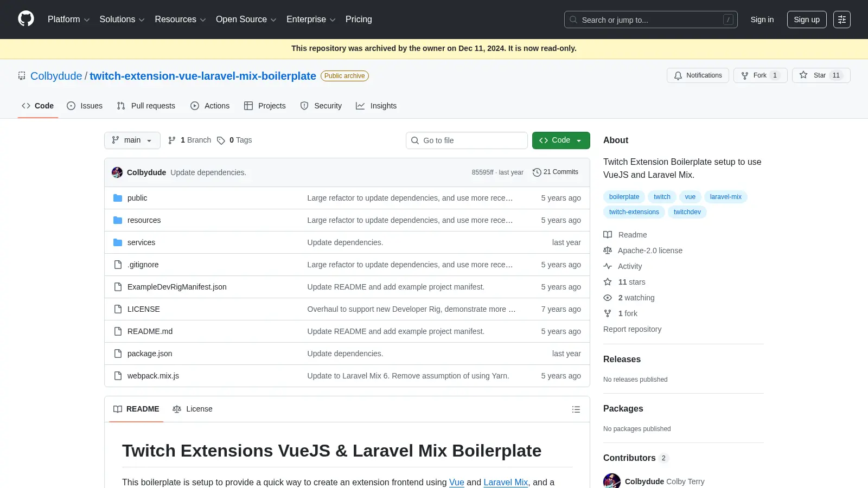Open the global navigation settings icon
The height and width of the screenshot is (488, 868).
[x=842, y=20]
